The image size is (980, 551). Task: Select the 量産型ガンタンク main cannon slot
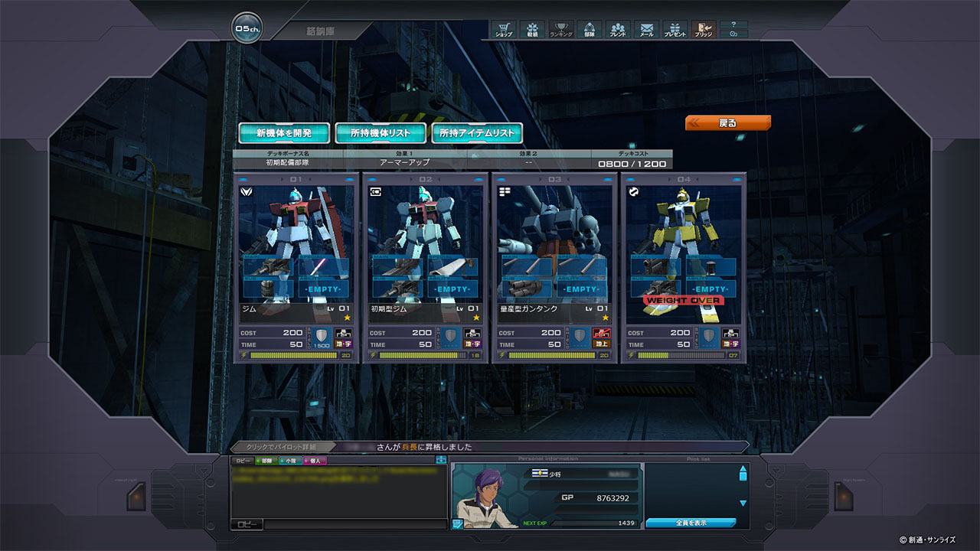click(528, 266)
